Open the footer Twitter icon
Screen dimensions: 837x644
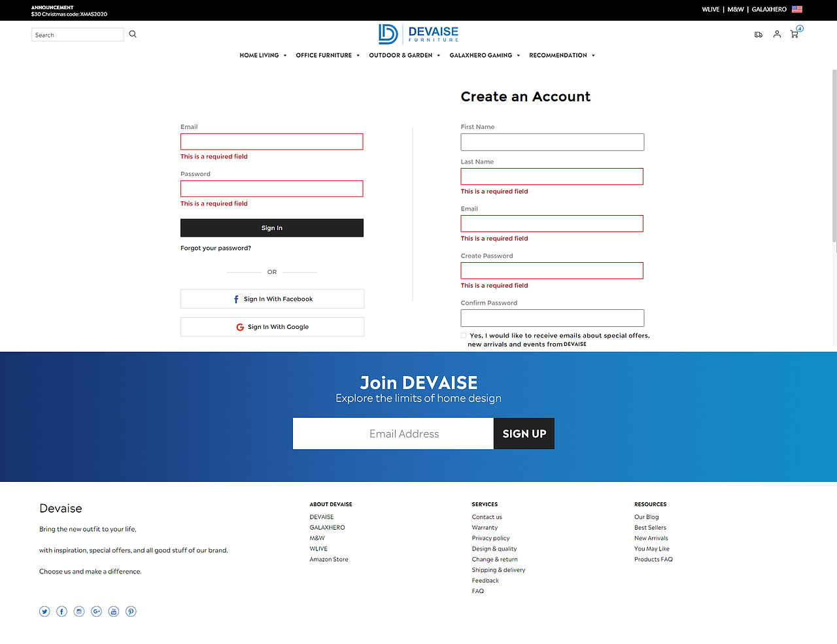[44, 611]
